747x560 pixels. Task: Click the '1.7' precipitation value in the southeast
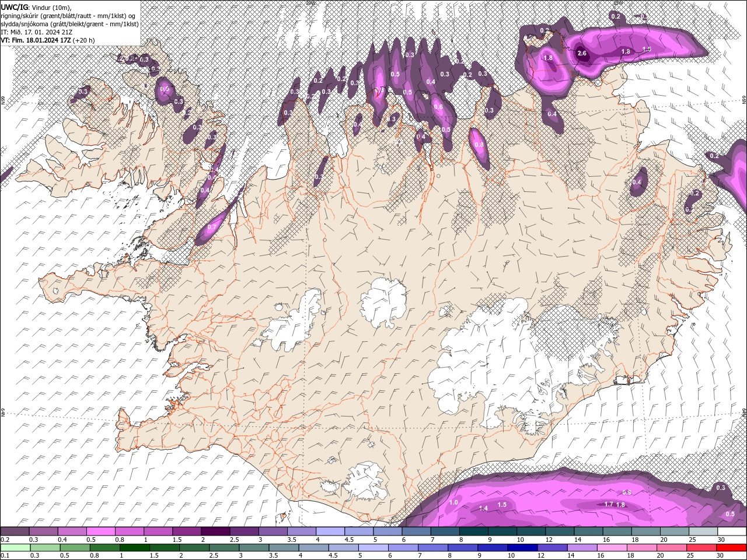pyautogui.click(x=609, y=504)
